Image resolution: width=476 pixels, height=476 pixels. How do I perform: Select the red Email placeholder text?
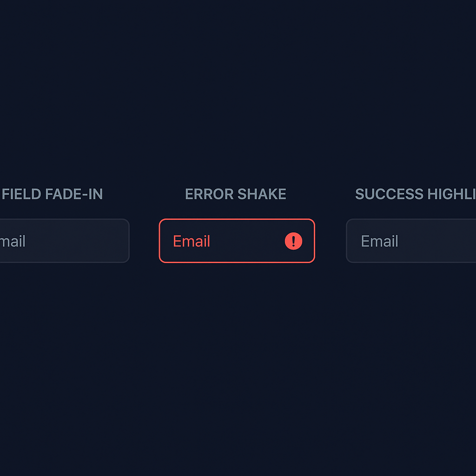pyautogui.click(x=192, y=241)
